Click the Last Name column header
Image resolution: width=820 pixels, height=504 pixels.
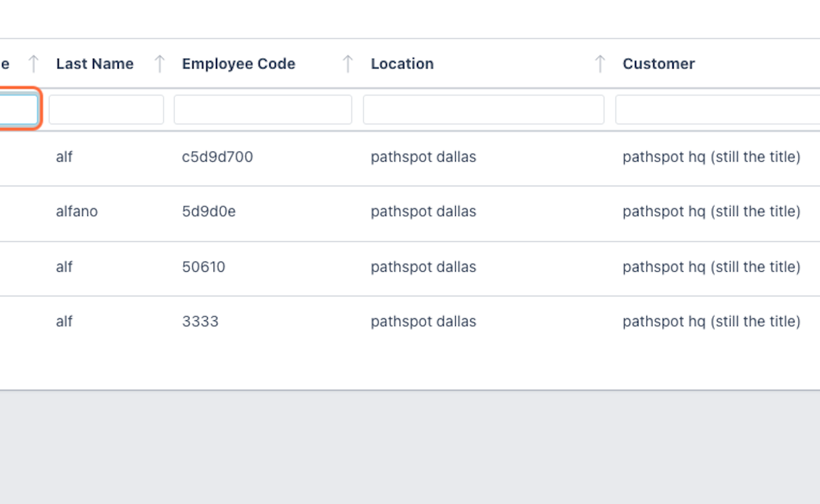point(95,64)
